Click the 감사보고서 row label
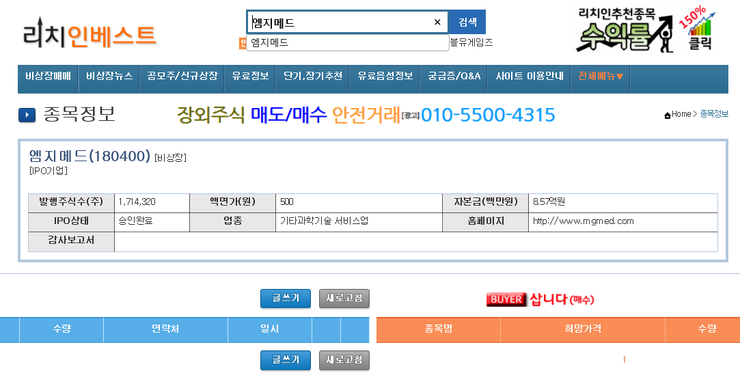Screen dimensions: 740x388 (x=71, y=240)
